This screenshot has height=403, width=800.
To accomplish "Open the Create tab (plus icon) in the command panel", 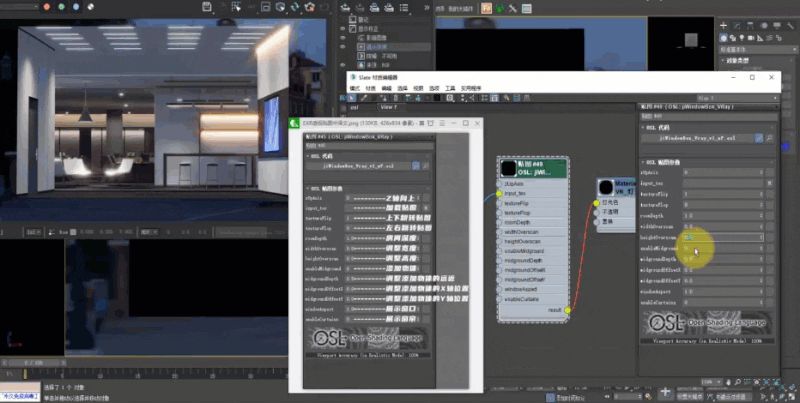I will coord(723,26).
